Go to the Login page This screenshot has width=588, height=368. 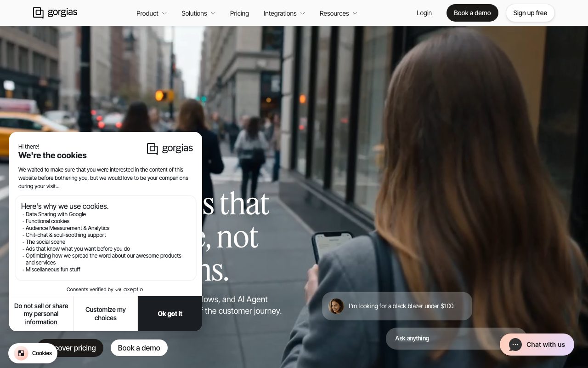point(424,13)
